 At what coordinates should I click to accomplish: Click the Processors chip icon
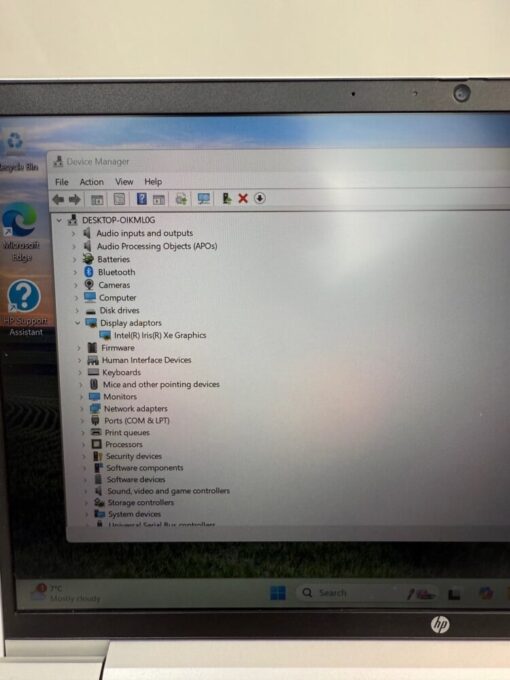pyautogui.click(x=97, y=444)
